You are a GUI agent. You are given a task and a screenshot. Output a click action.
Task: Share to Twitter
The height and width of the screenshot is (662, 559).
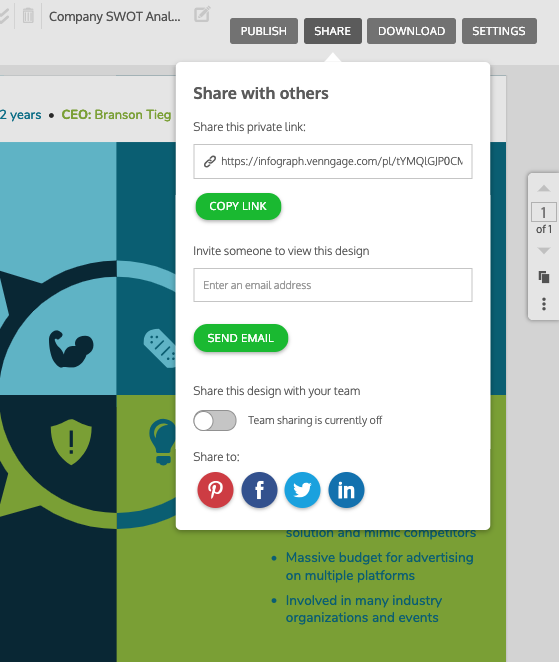point(302,490)
